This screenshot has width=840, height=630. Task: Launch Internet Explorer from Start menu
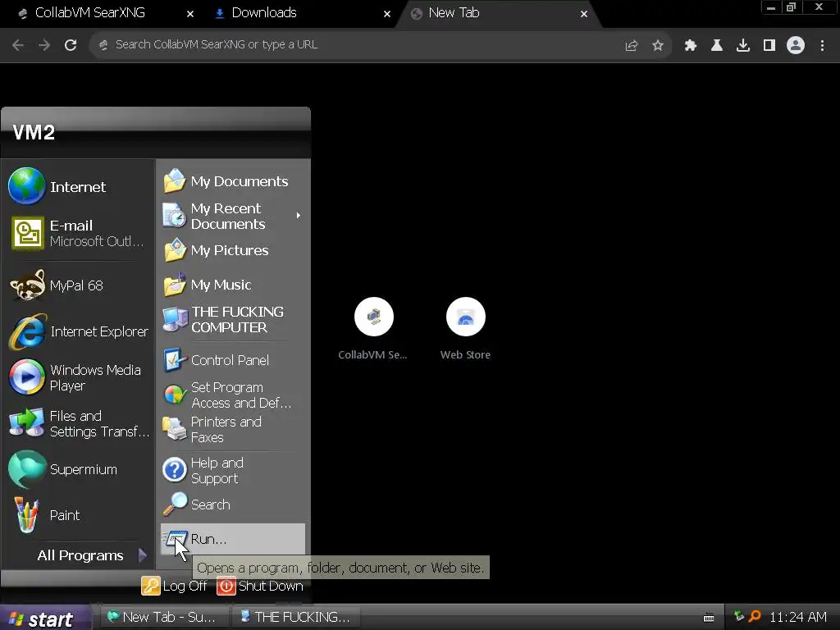(x=78, y=331)
